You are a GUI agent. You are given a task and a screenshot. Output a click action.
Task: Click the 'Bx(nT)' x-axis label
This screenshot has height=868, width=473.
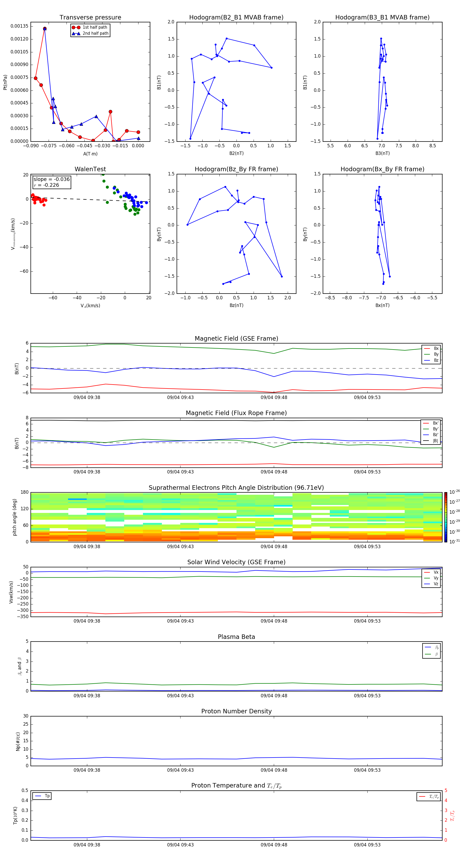coord(382,305)
